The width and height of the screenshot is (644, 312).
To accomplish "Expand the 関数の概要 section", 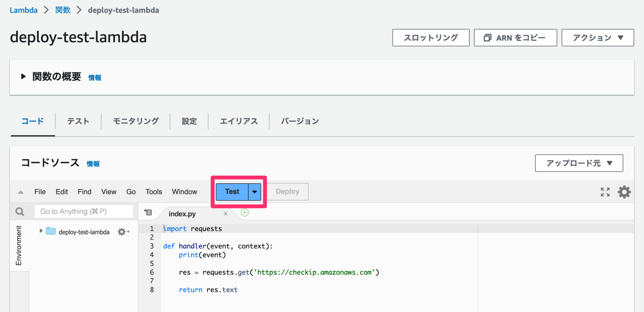I will [23, 76].
